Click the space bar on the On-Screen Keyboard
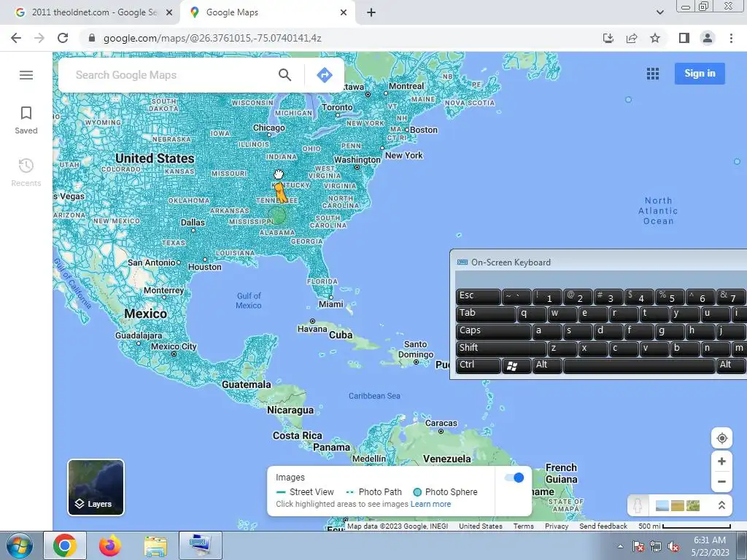 (639, 366)
